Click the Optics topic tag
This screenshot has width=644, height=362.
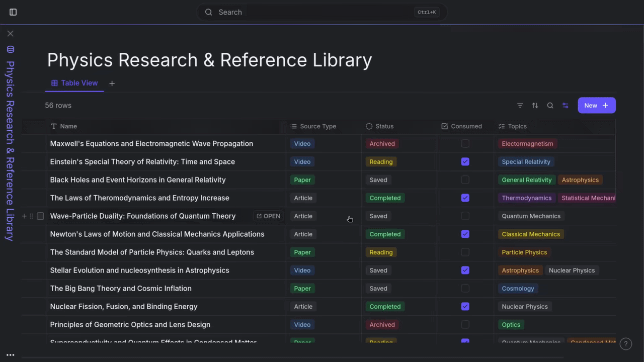(x=511, y=325)
